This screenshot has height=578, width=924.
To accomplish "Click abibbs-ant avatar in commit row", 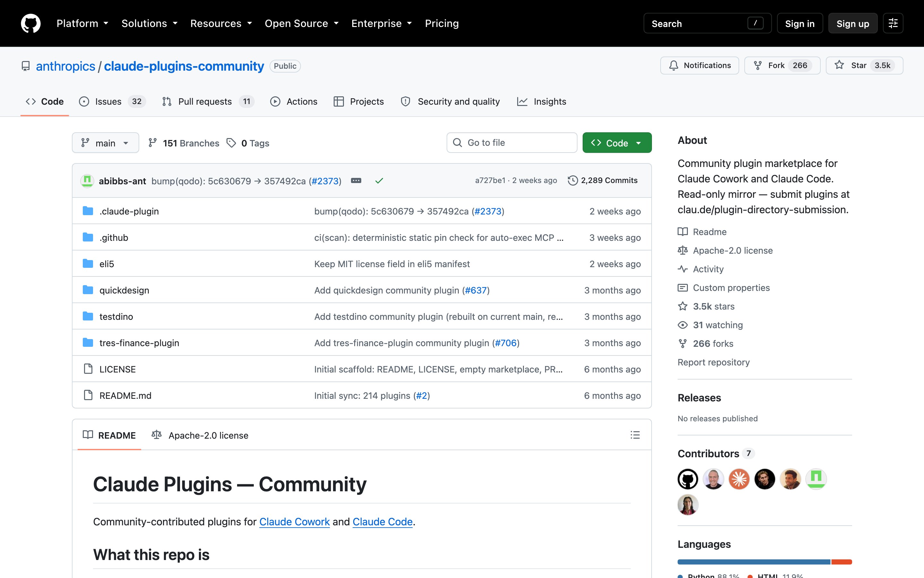I will coord(87,180).
